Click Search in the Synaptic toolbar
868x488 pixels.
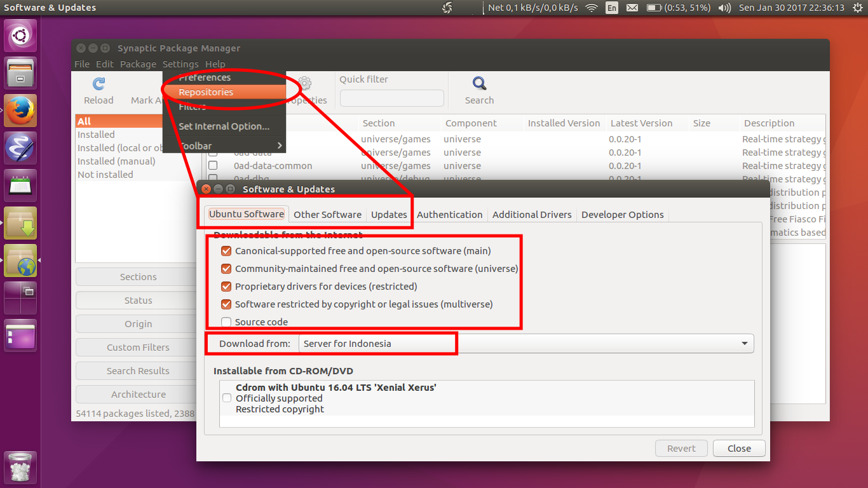click(x=479, y=91)
